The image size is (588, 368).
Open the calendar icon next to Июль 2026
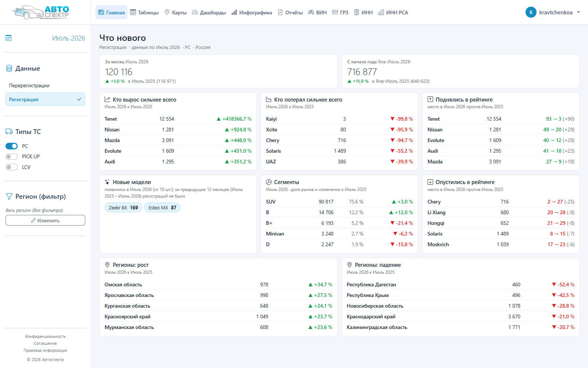coord(8,38)
